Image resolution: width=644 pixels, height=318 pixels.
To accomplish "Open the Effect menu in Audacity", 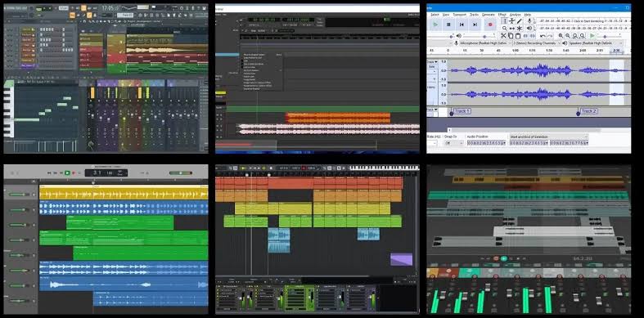I will coord(502,15).
